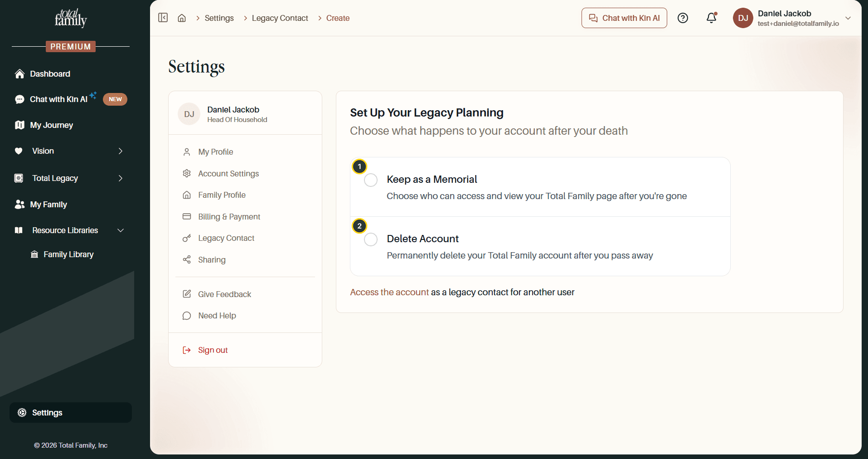The image size is (868, 459).
Task: Click the Delete Account heading
Action: tap(423, 239)
